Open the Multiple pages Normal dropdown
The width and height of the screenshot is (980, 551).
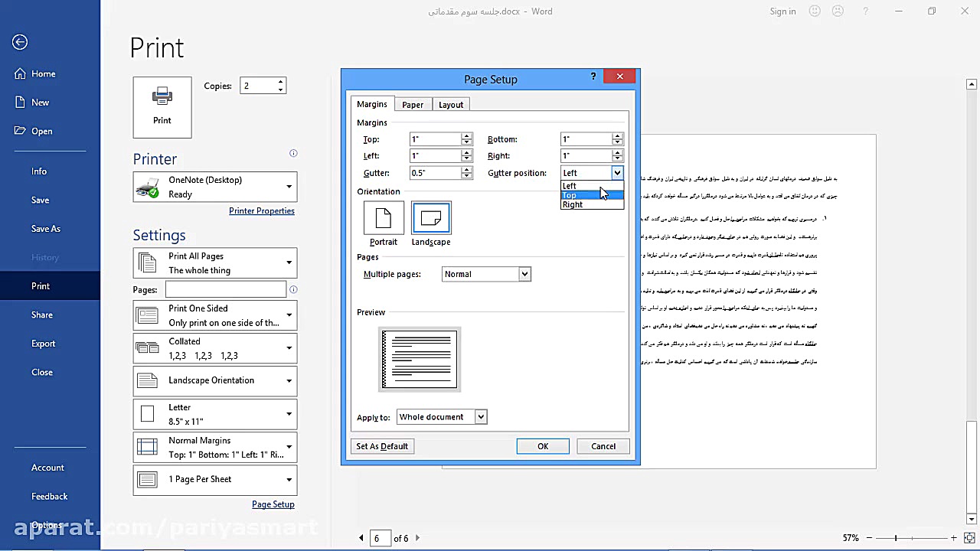click(486, 274)
